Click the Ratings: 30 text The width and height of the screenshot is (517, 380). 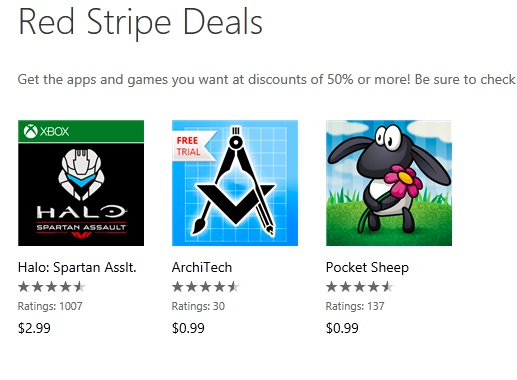tap(198, 306)
